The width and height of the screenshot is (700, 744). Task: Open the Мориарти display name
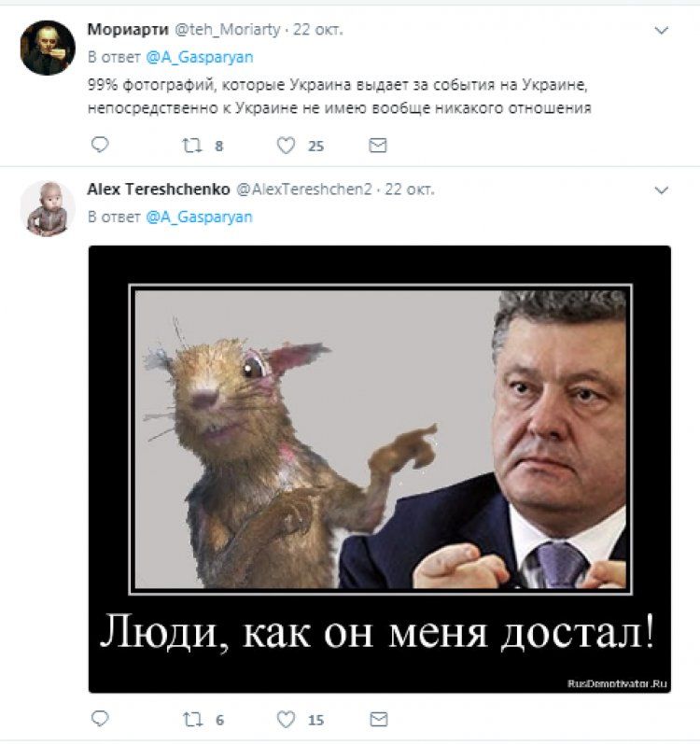pyautogui.click(x=128, y=30)
